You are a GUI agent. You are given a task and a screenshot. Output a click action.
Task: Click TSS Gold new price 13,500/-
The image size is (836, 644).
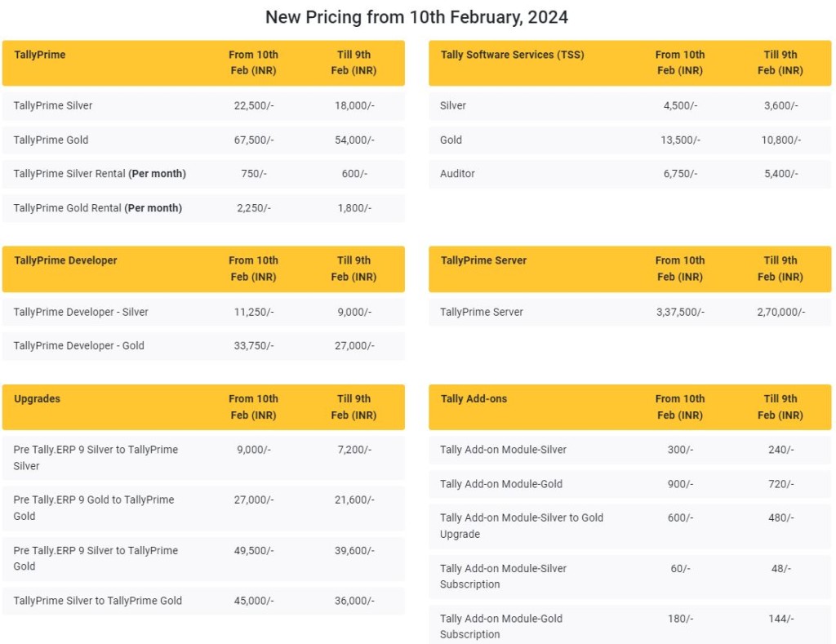[x=680, y=140]
